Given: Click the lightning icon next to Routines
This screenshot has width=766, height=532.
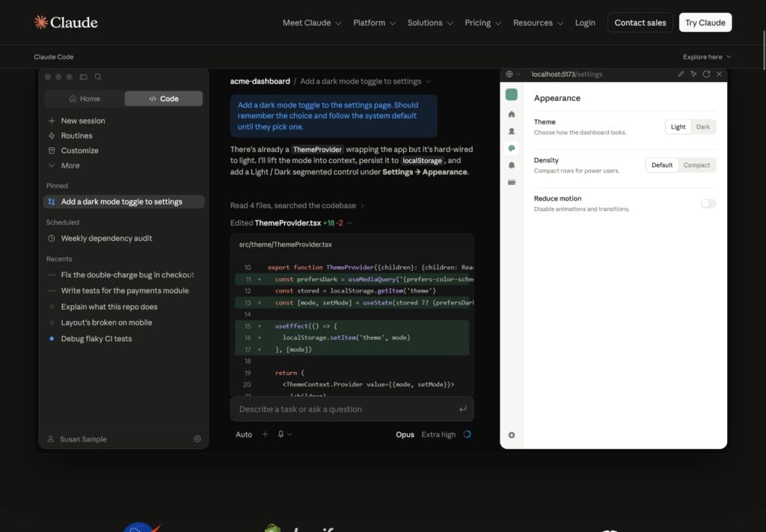Looking at the screenshot, I should click(52, 136).
